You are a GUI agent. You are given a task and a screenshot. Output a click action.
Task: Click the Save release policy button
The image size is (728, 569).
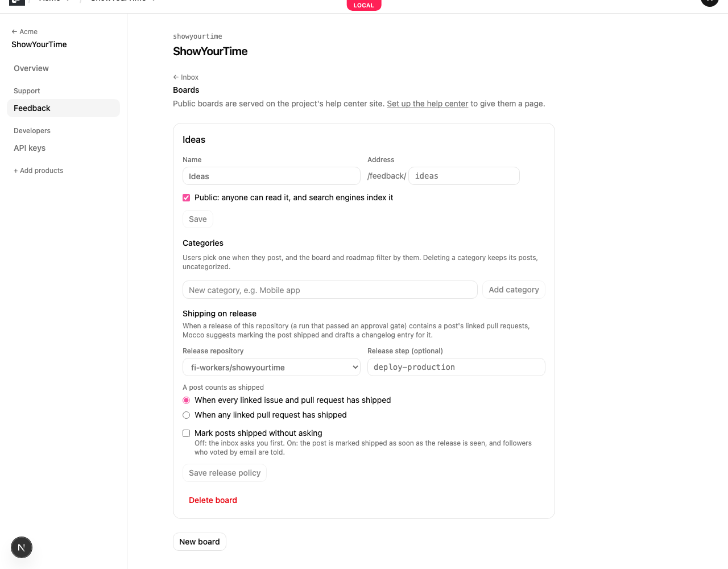click(x=225, y=473)
